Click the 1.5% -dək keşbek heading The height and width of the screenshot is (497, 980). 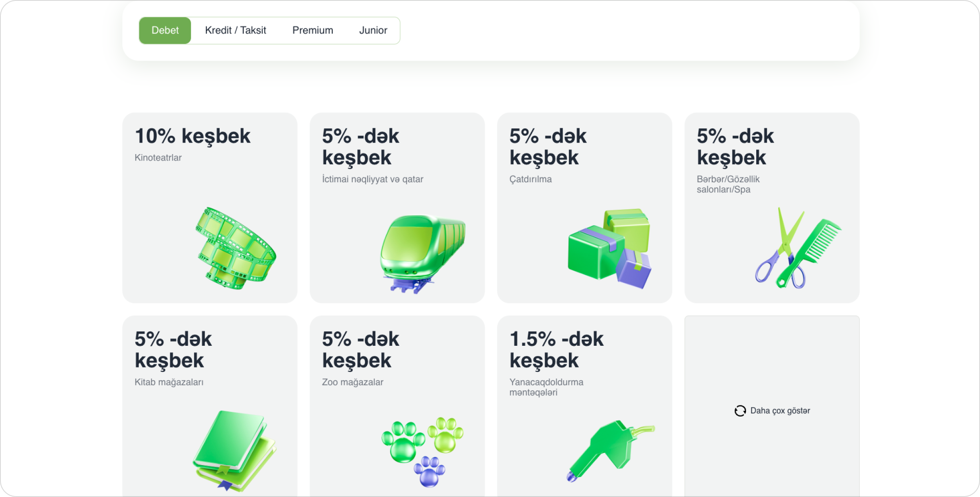pyautogui.click(x=556, y=350)
